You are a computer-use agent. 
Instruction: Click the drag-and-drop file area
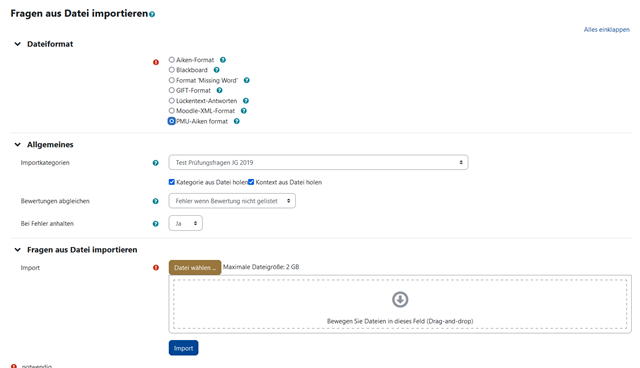(x=400, y=304)
